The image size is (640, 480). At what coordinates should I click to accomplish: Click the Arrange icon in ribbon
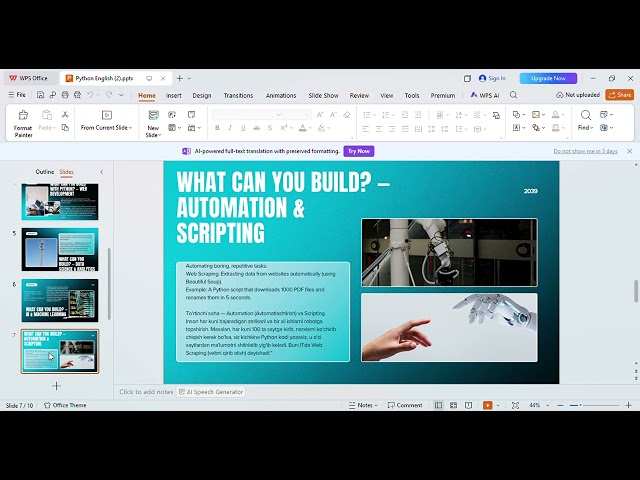point(536,128)
